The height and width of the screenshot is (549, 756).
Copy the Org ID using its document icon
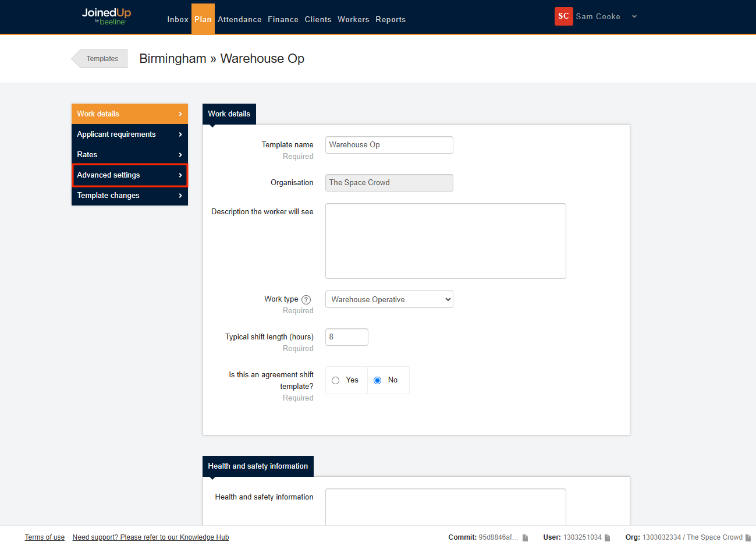(x=748, y=538)
